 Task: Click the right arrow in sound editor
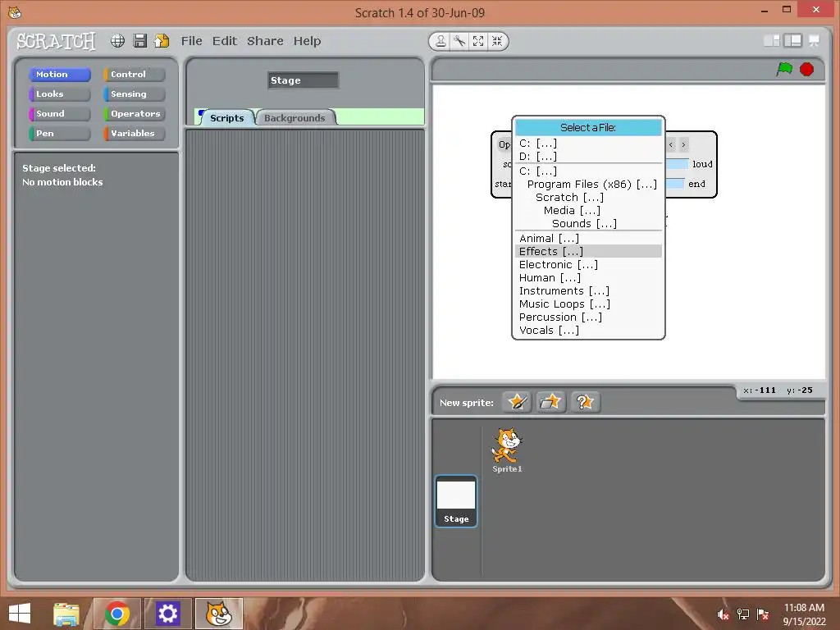[683, 144]
